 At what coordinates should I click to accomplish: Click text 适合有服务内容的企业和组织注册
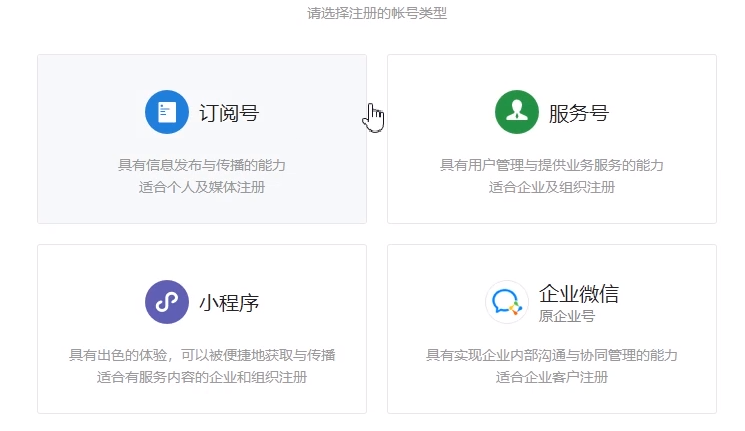point(202,377)
